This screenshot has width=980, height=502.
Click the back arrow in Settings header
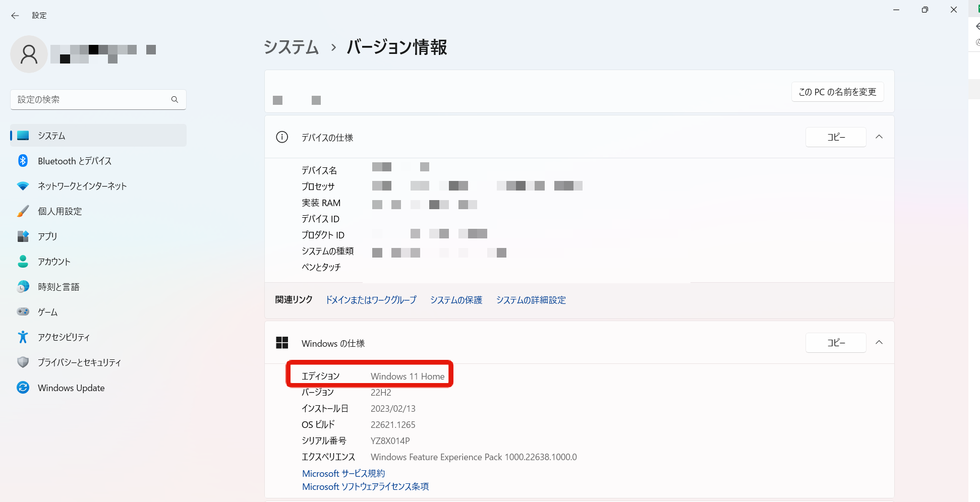[15, 16]
